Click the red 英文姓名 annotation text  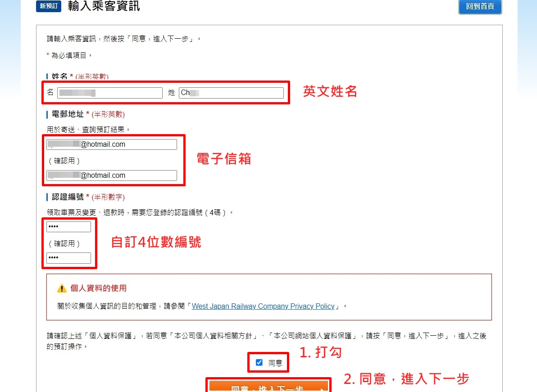[x=330, y=91]
